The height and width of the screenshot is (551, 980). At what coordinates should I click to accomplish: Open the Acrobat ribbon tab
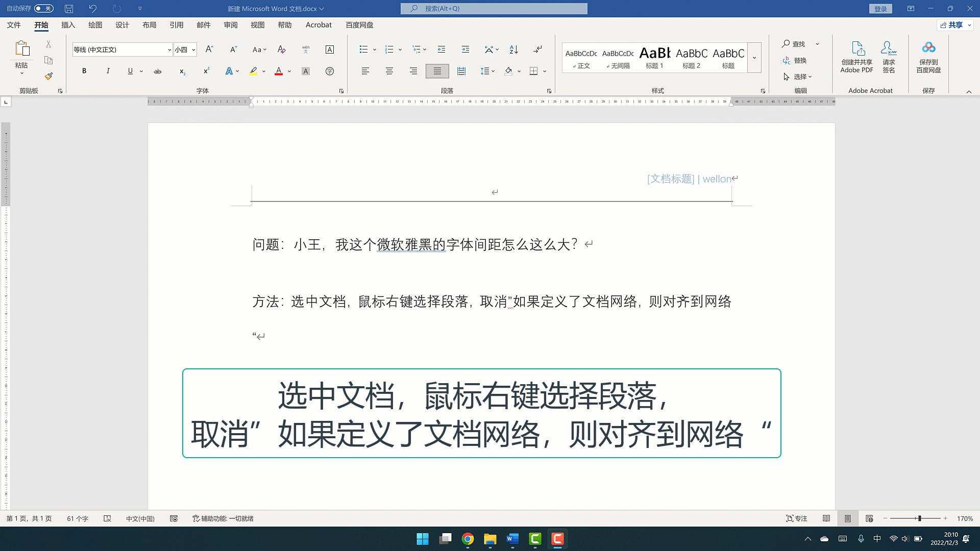318,24
